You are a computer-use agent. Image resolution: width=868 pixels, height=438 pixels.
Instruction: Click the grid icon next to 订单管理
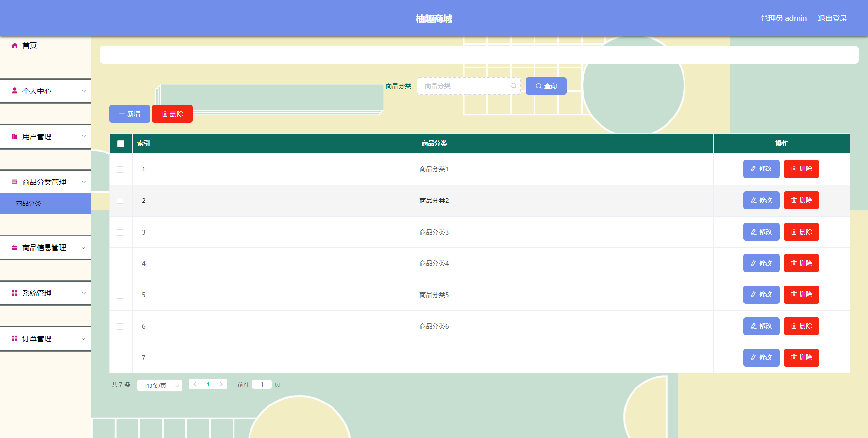pos(14,338)
